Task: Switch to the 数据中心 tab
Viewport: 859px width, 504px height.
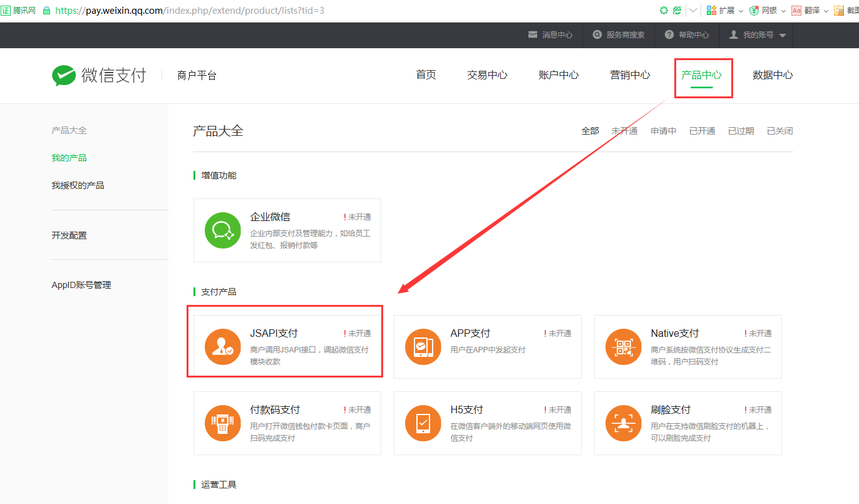Action: coord(773,75)
